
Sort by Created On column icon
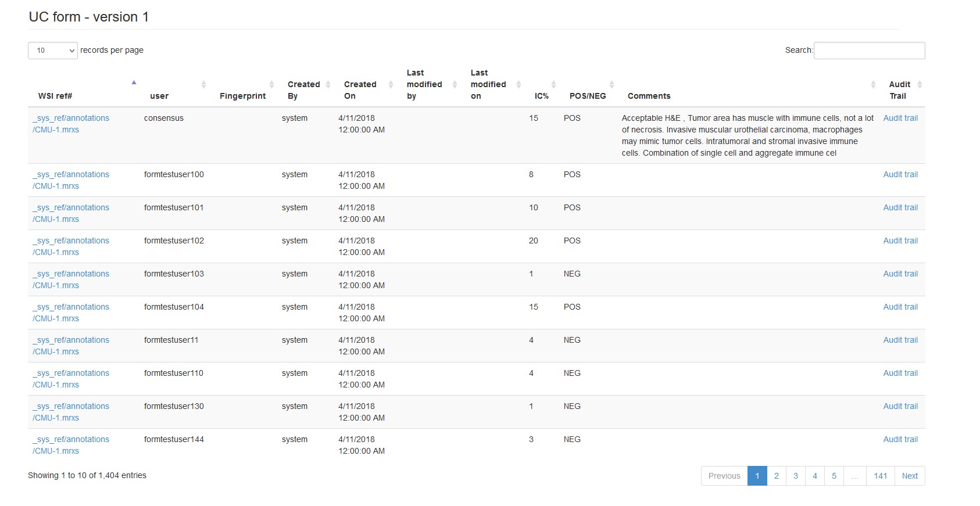click(x=391, y=85)
